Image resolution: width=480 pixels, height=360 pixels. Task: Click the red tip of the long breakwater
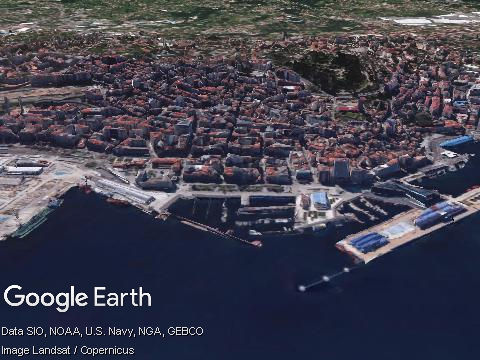pyautogui.click(x=257, y=243)
